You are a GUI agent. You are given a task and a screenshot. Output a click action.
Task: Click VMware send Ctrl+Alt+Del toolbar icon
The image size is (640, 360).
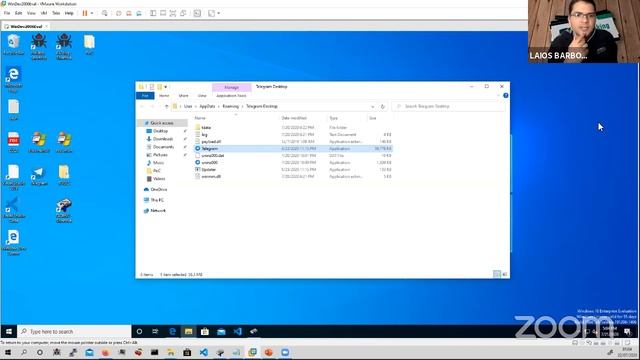(104, 13)
